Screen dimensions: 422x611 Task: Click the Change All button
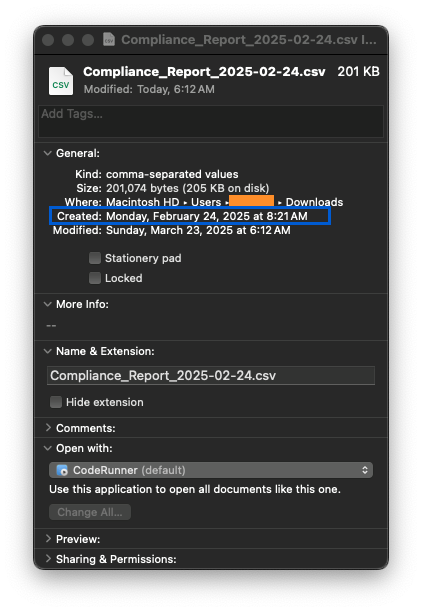tap(90, 512)
